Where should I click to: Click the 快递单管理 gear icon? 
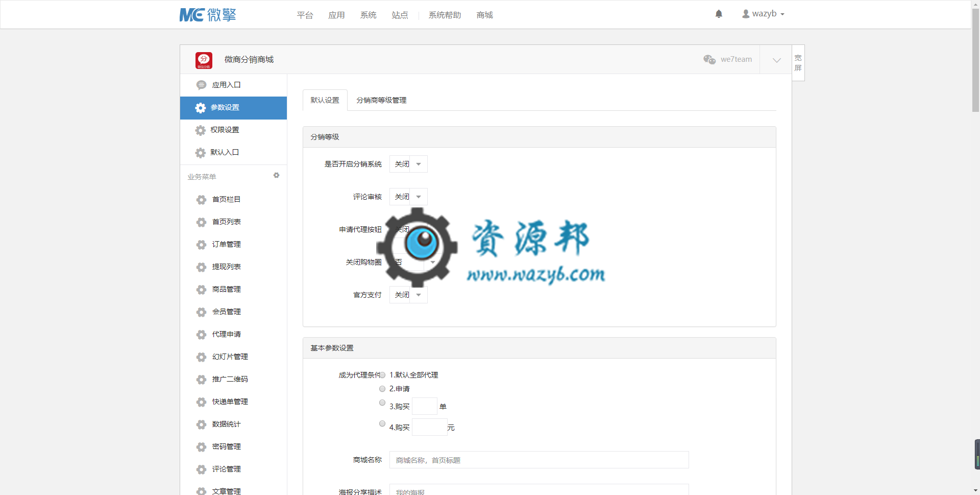click(201, 402)
